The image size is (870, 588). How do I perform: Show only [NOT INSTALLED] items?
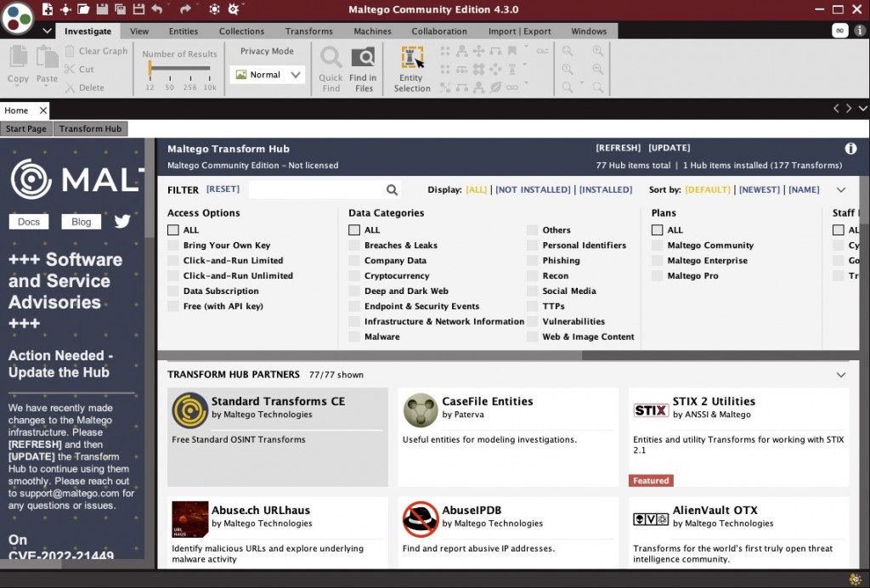533,189
